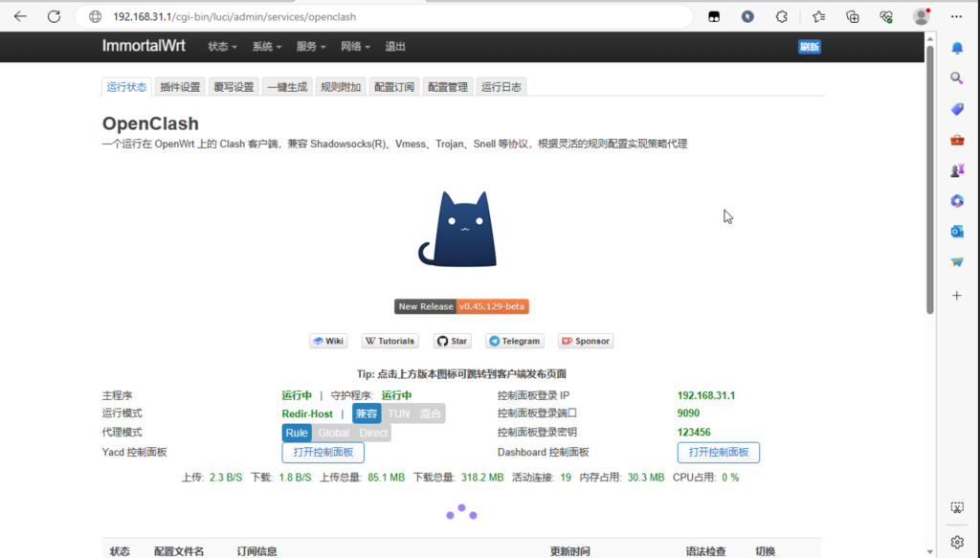Image resolution: width=980 pixels, height=558 pixels.
Task: Switch run mode to 混合
Action: pyautogui.click(x=430, y=413)
